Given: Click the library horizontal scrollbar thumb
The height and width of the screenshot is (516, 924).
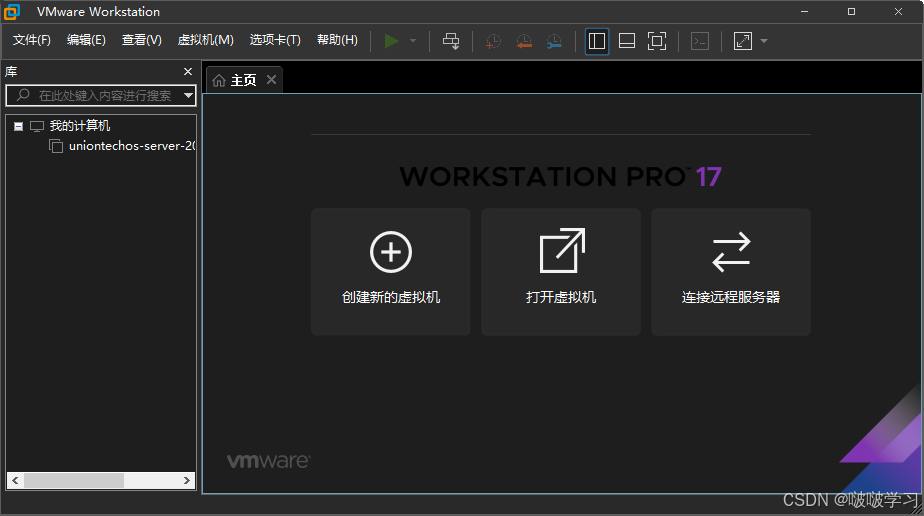Looking at the screenshot, I should pos(74,481).
